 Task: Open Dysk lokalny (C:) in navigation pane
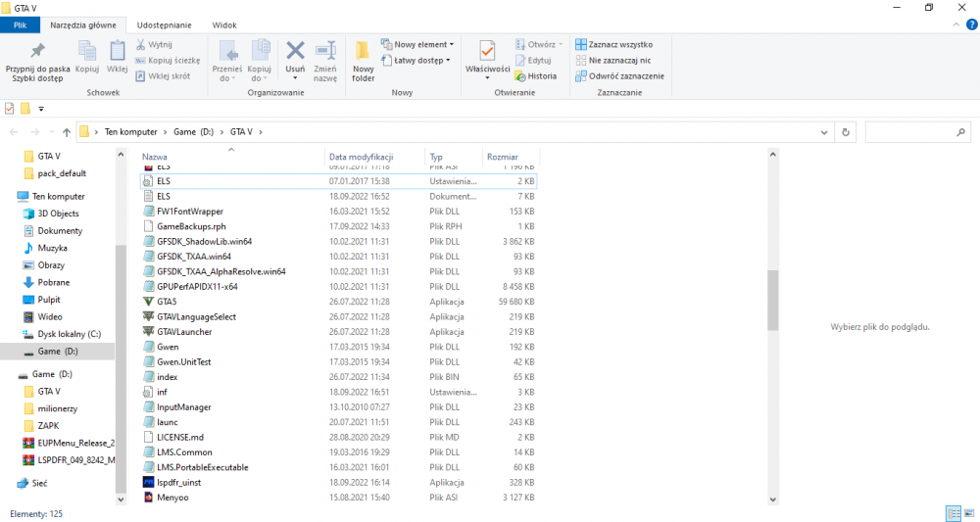pos(69,334)
